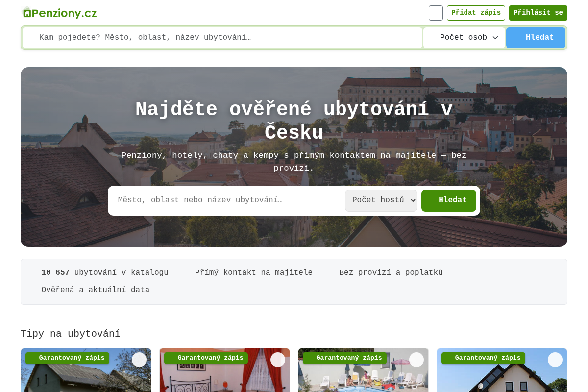Click the 'Najděte ověřené ubytování v Česku' heading
The image size is (588, 392).
(294, 121)
